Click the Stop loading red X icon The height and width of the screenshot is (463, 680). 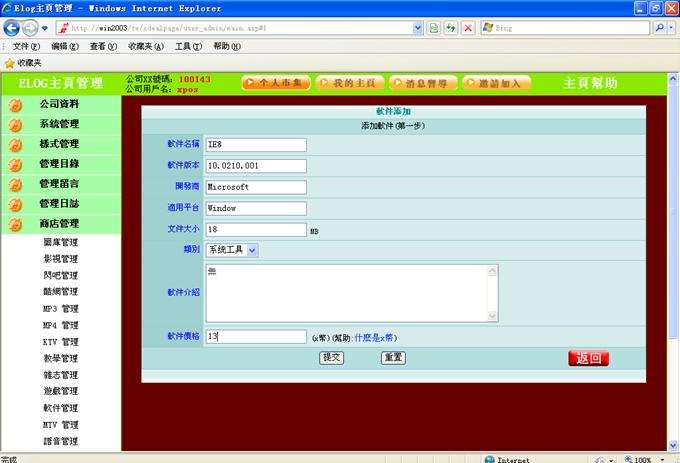[x=468, y=28]
